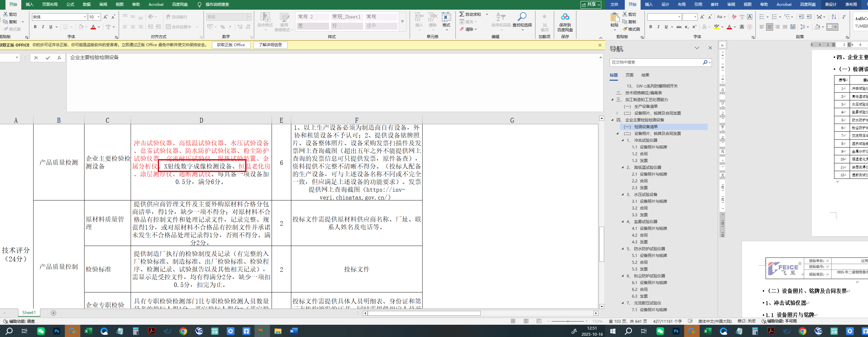Open the Excel Name Box dropdown
The width and height of the screenshot is (868, 337).
click(17, 58)
